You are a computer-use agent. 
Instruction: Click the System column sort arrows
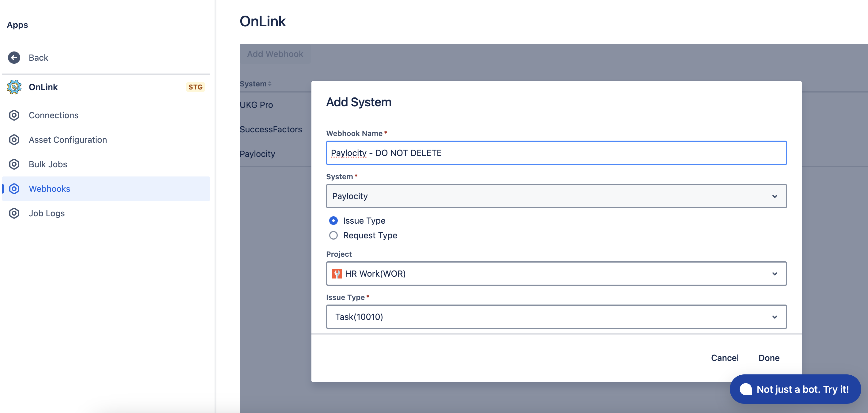click(270, 84)
